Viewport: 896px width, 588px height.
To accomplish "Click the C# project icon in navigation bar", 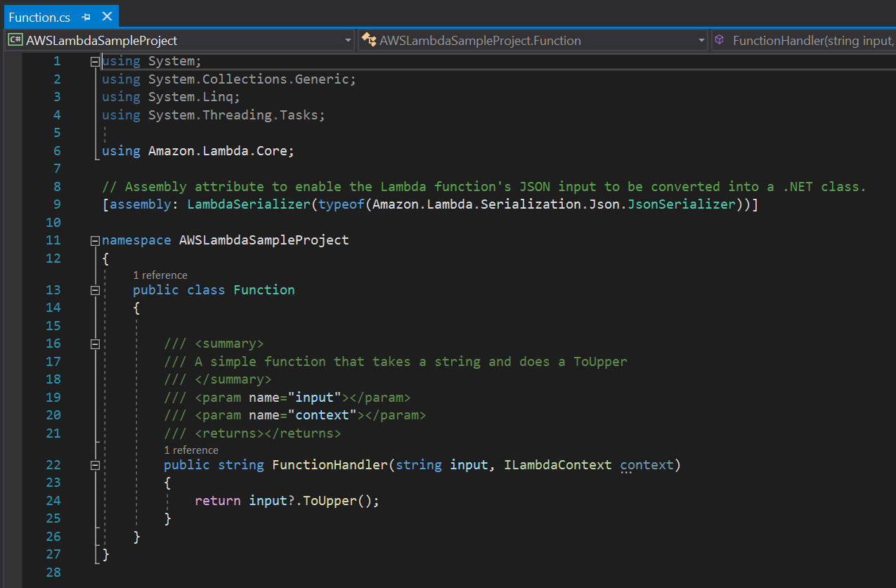I will 14,40.
